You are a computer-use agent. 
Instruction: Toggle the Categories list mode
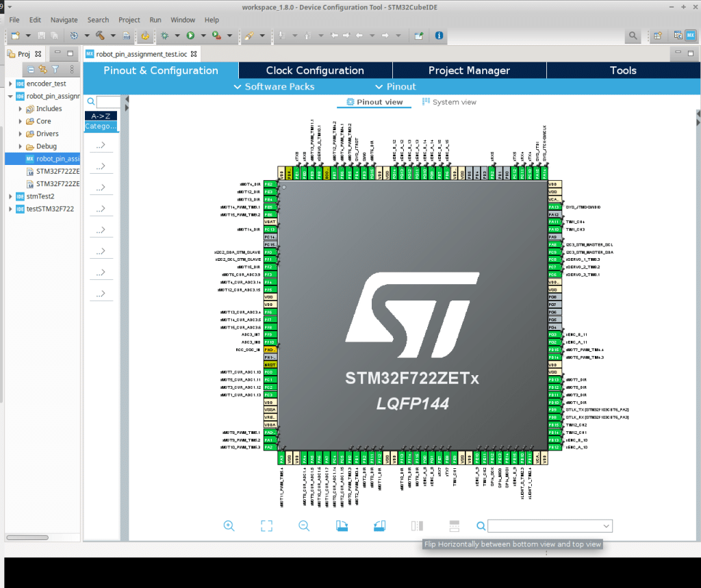[x=101, y=126]
